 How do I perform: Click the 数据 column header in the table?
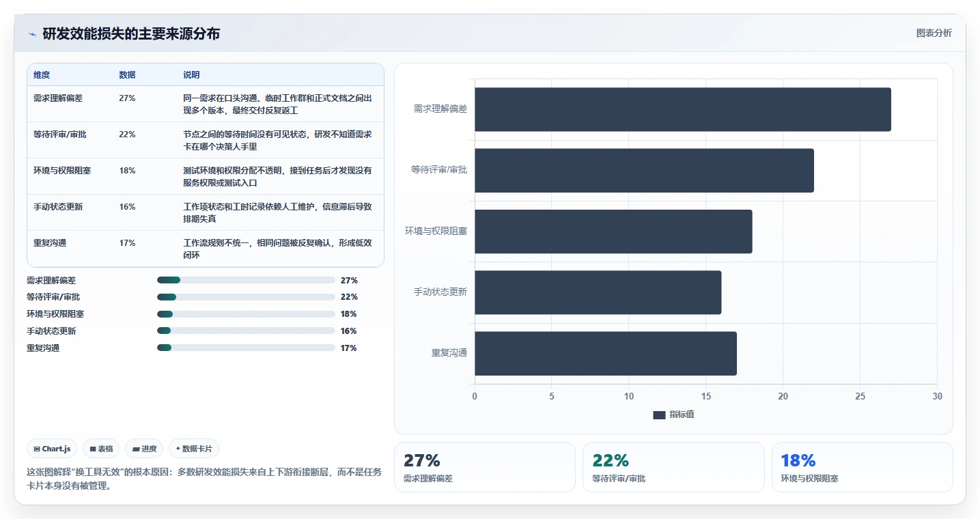tap(127, 75)
